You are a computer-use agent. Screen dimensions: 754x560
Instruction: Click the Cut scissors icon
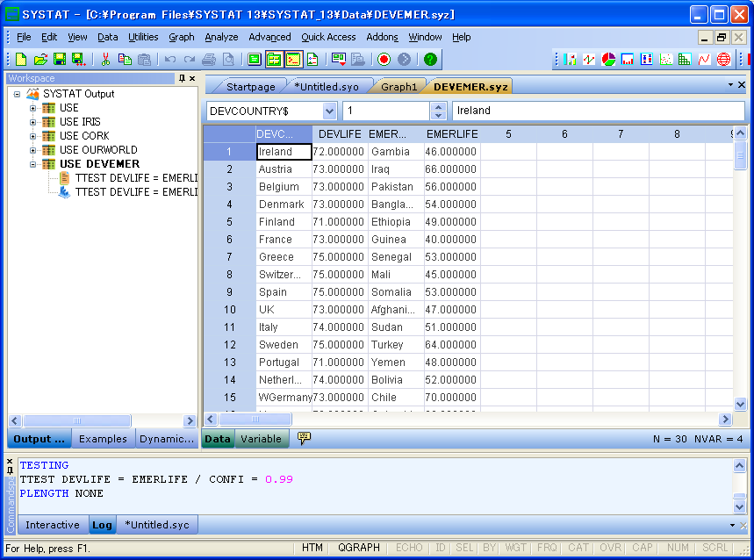[x=106, y=59]
